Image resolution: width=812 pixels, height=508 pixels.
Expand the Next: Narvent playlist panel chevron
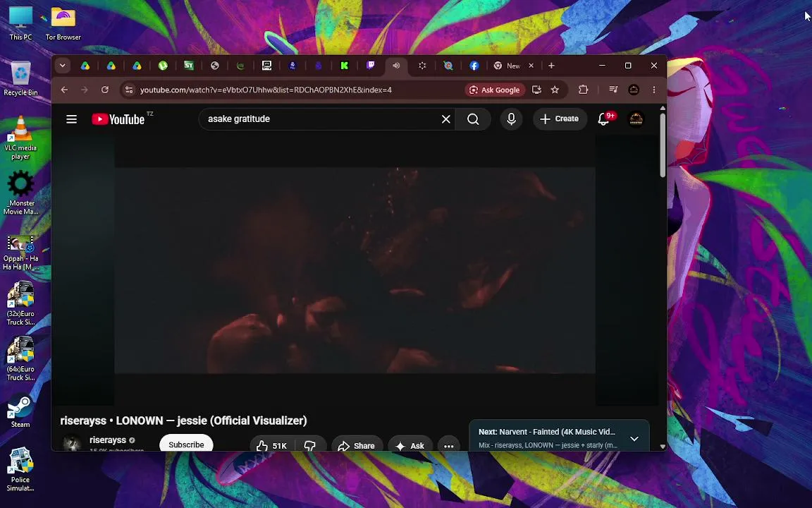634,439
